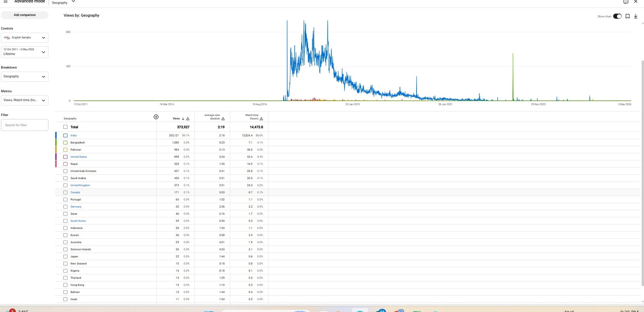Open the Views, Watch time metrics dropdown
The image size is (644, 312).
coord(25,100)
